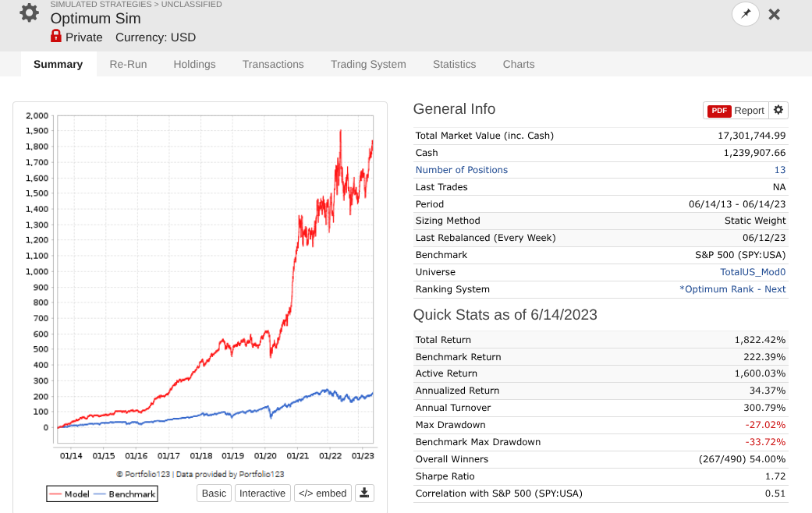View the Trading System tab
Image resolution: width=812 pixels, height=513 pixels.
tap(368, 64)
